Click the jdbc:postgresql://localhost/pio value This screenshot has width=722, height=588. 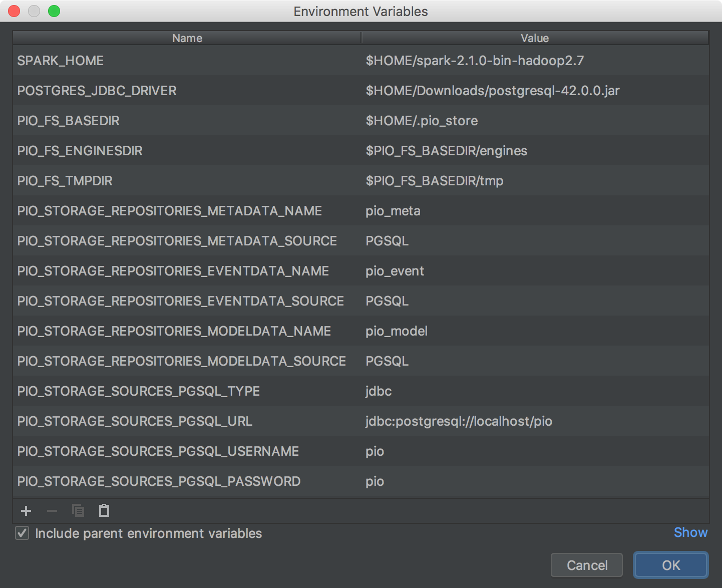(x=459, y=421)
